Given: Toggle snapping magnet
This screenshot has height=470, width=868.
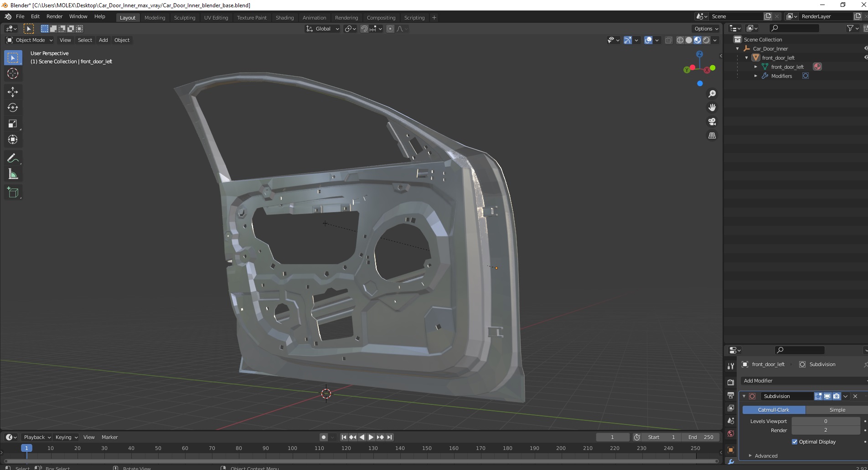Looking at the screenshot, I should [x=364, y=29].
